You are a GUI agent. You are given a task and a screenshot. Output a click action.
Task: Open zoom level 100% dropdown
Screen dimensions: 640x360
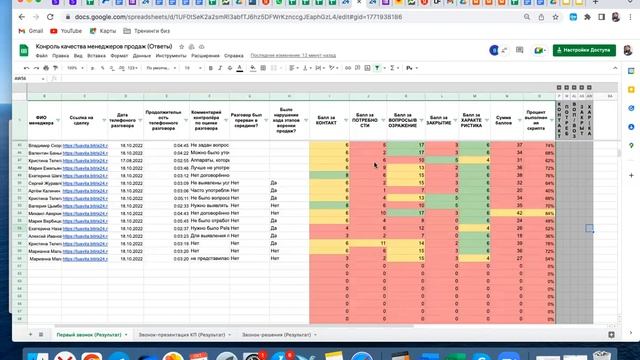pyautogui.click(x=75, y=68)
